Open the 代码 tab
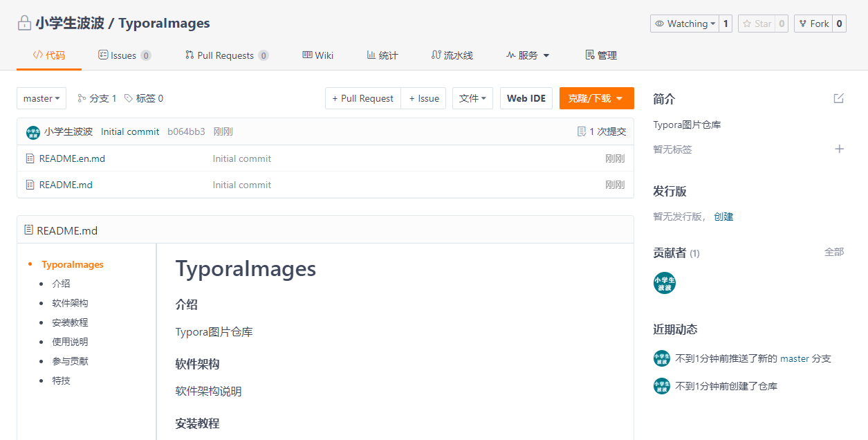This screenshot has width=868, height=440. (x=49, y=55)
